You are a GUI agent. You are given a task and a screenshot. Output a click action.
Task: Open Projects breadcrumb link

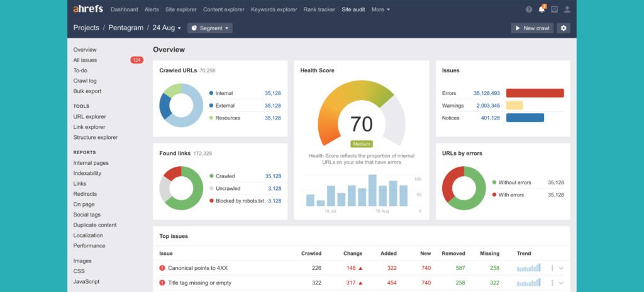point(86,28)
